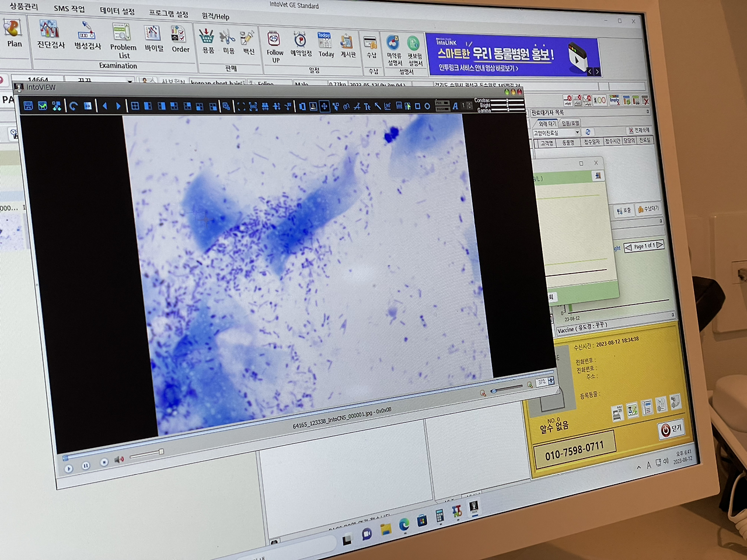Click the rotate icon in IntoVIEW toolbar
Image resolution: width=747 pixels, height=560 pixels.
click(x=73, y=106)
